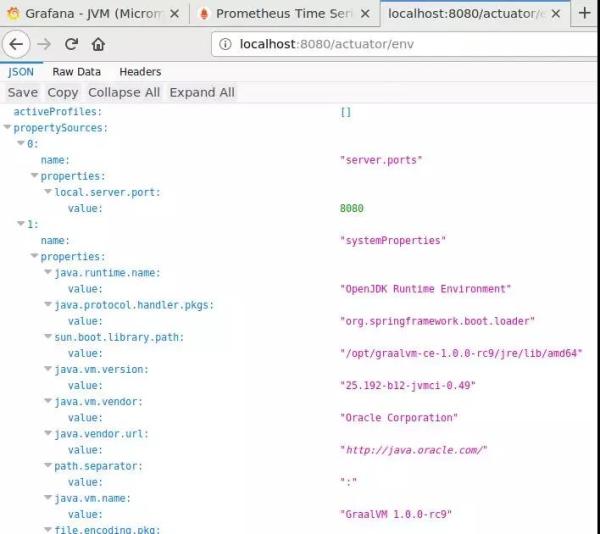Close the Grafana - JVM tab
600x534 pixels.
coord(174,14)
